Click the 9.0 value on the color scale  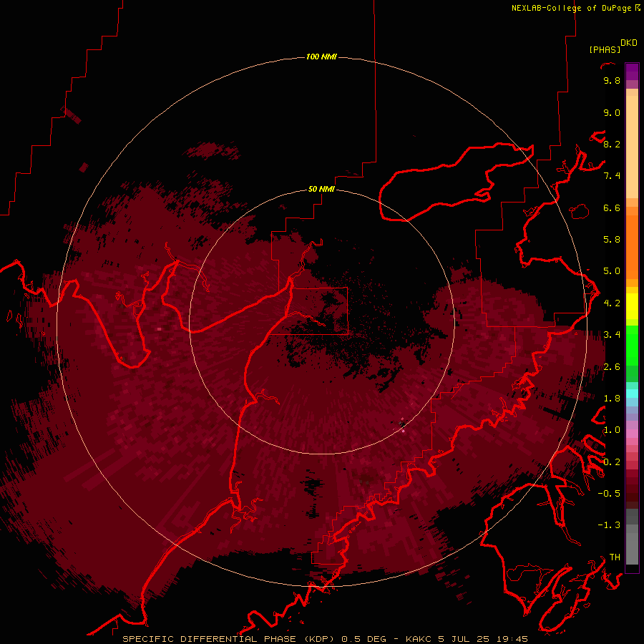612,112
